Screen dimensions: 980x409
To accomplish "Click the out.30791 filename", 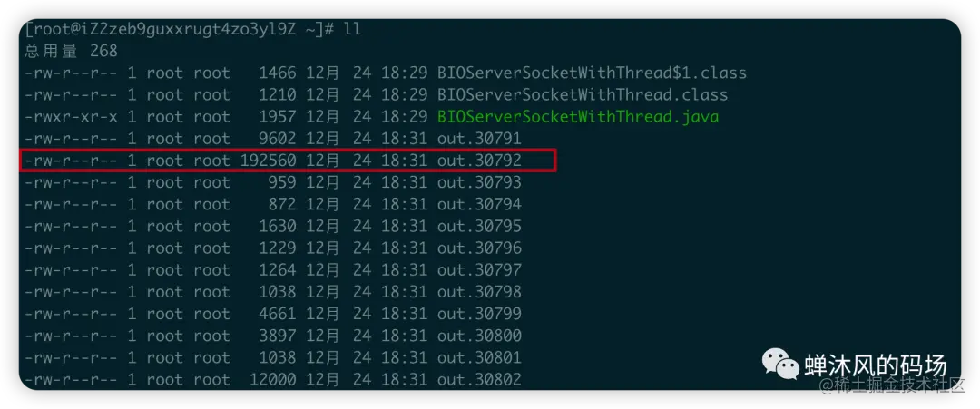I will tap(479, 139).
